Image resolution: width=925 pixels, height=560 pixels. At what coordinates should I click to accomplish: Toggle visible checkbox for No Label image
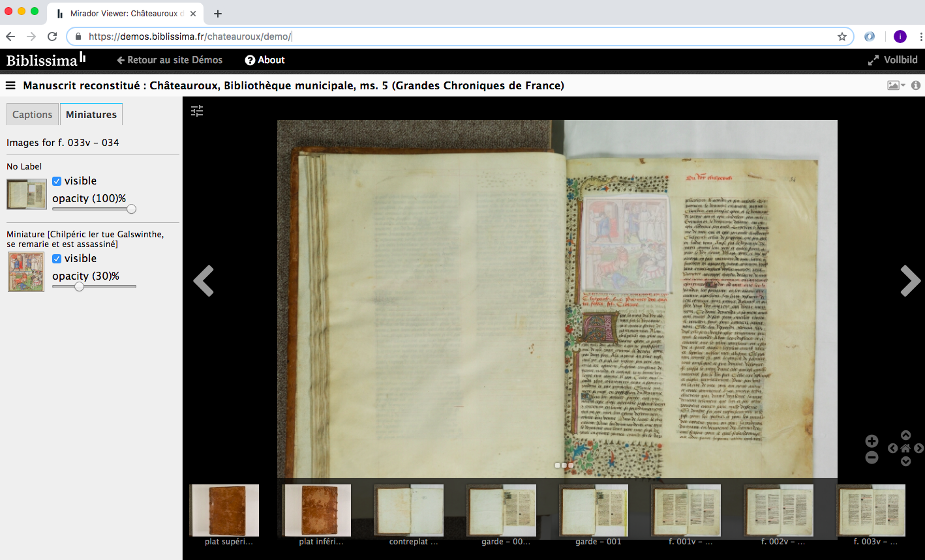point(57,181)
